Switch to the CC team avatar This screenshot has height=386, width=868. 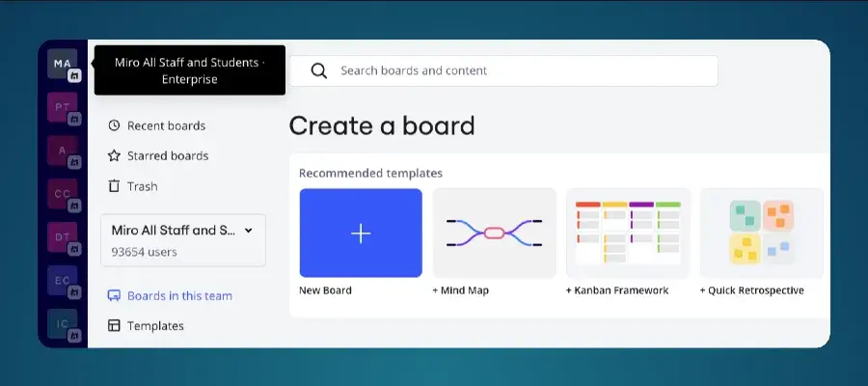pos(62,194)
